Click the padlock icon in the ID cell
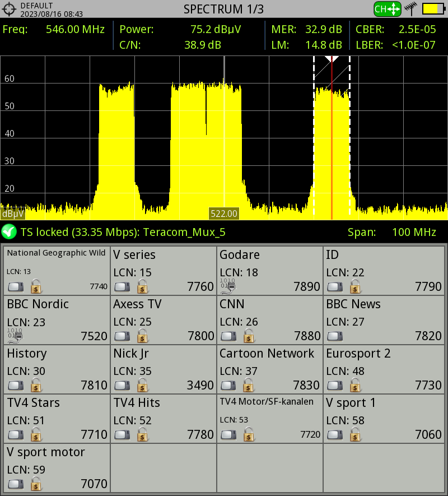The image size is (448, 496). [356, 286]
